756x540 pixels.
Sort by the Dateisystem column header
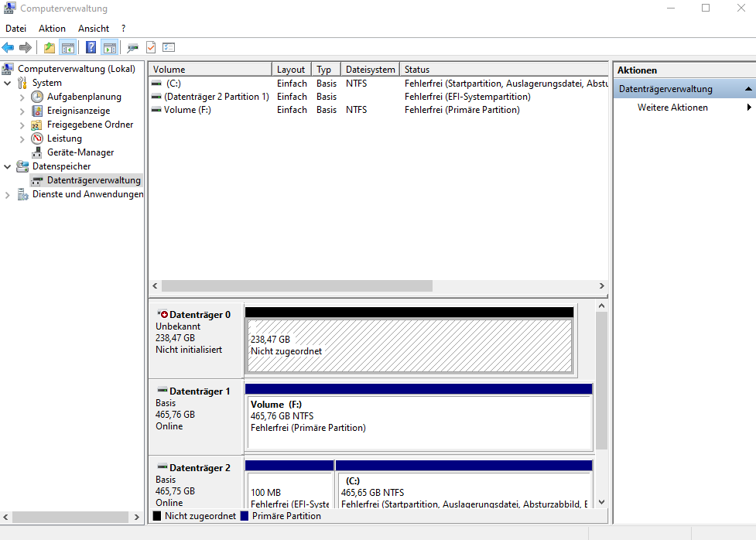[371, 70]
